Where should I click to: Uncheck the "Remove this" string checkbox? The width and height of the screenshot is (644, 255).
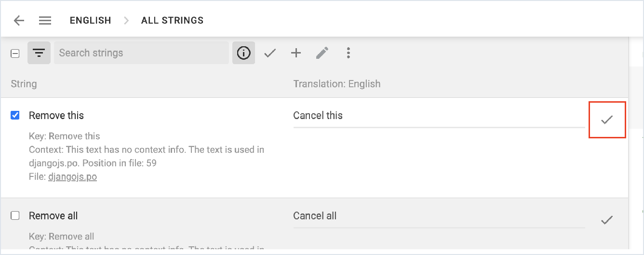pos(15,115)
